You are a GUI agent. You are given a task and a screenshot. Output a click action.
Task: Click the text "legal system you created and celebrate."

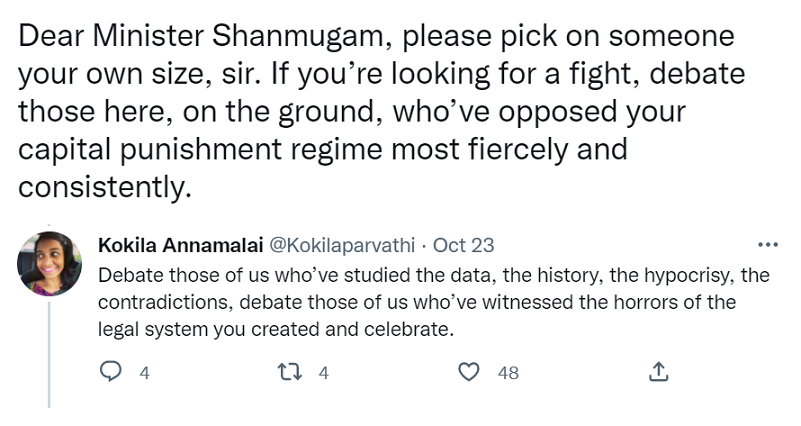pyautogui.click(x=277, y=327)
